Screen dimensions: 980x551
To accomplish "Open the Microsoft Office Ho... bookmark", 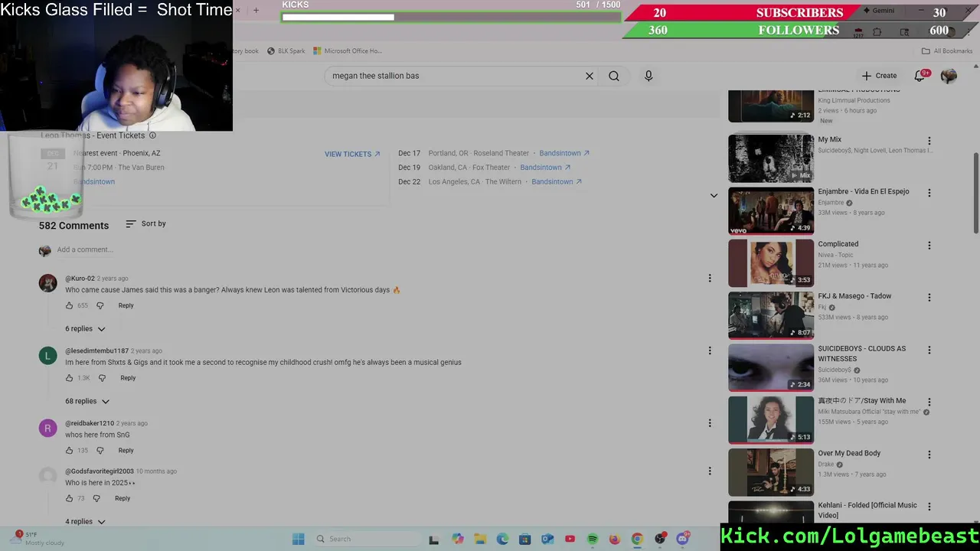I will [348, 51].
